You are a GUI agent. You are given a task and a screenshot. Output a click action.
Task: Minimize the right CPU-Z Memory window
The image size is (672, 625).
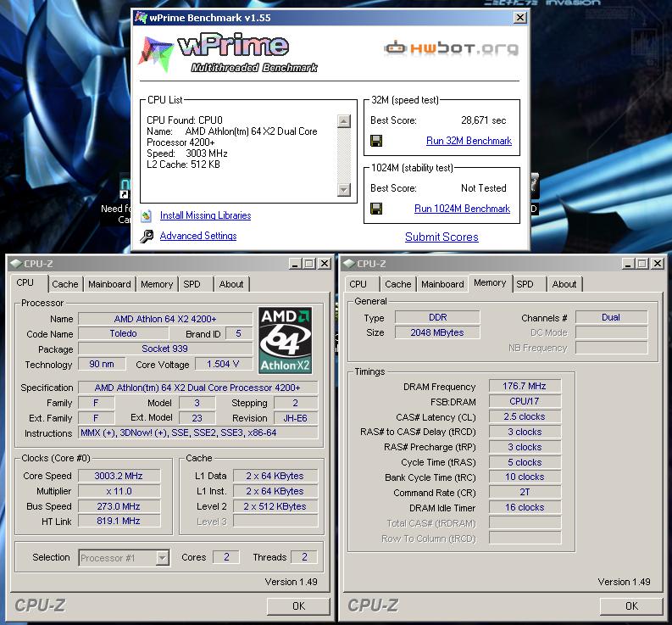628,264
